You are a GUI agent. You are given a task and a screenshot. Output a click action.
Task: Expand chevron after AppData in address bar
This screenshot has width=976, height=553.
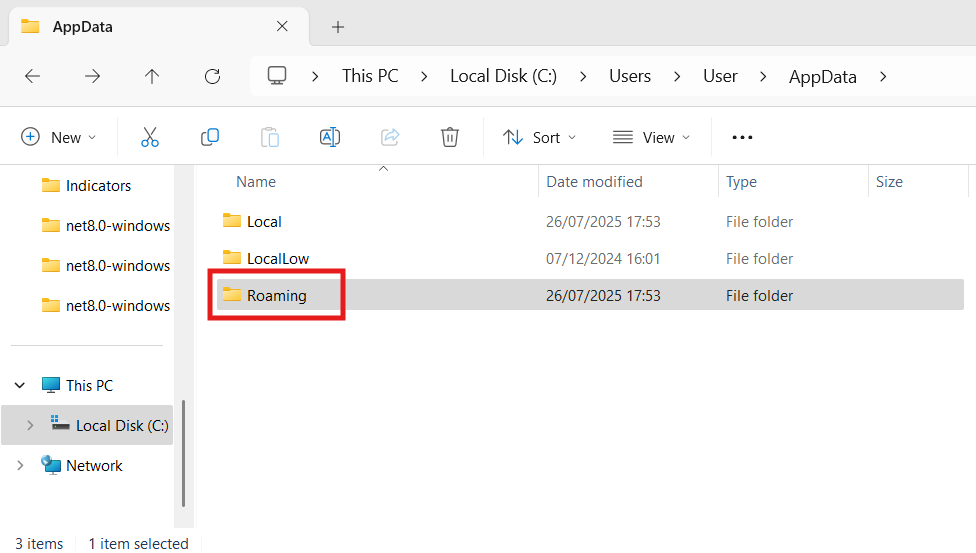coord(883,77)
